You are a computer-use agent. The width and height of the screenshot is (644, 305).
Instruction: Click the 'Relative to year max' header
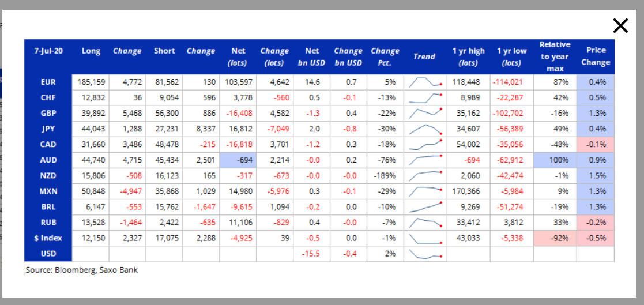coord(555,57)
